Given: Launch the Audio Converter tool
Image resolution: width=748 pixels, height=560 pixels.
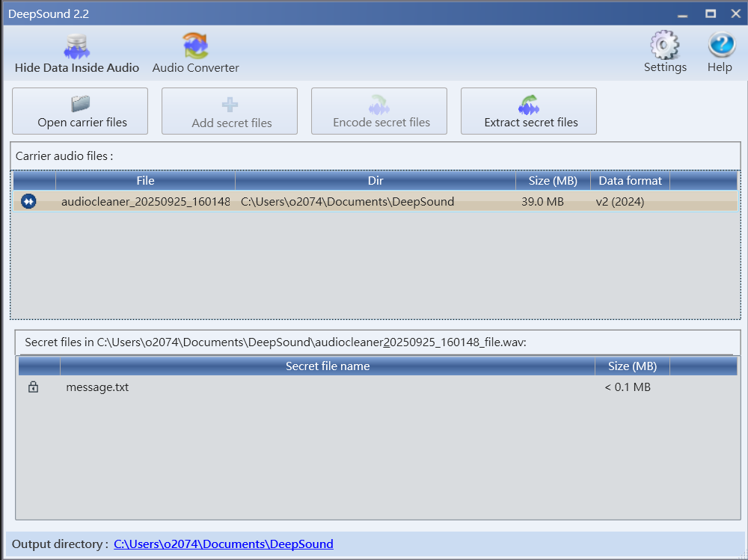Looking at the screenshot, I should coord(195,53).
